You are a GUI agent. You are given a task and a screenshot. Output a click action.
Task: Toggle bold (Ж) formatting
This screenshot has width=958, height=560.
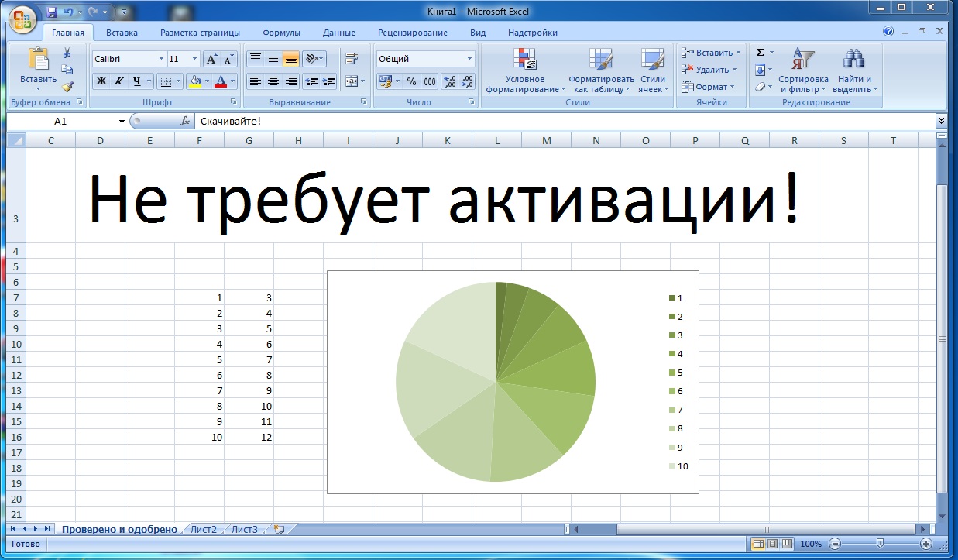(x=101, y=80)
